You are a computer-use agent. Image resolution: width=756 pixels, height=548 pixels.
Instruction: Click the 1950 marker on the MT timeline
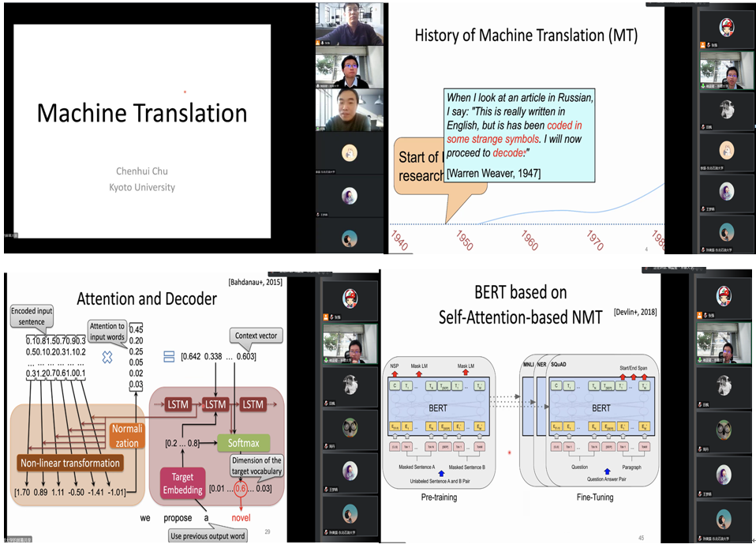(x=465, y=241)
